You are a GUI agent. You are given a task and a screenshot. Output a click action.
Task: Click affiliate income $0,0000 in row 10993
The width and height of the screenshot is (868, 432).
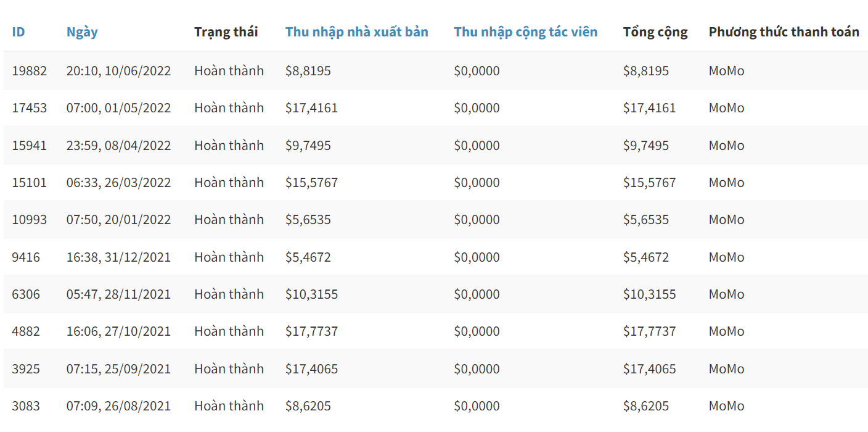point(477,220)
